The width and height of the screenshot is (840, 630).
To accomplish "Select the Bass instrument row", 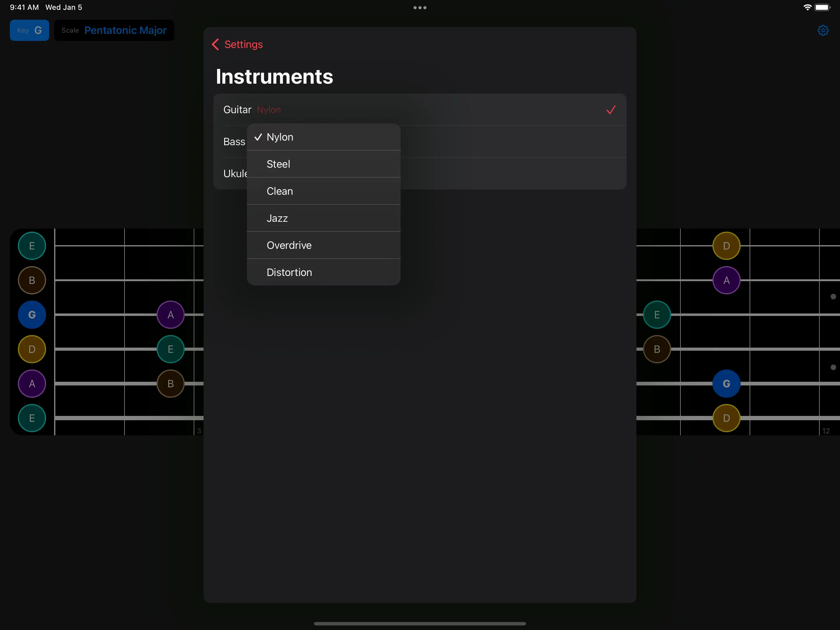I will coord(234,142).
